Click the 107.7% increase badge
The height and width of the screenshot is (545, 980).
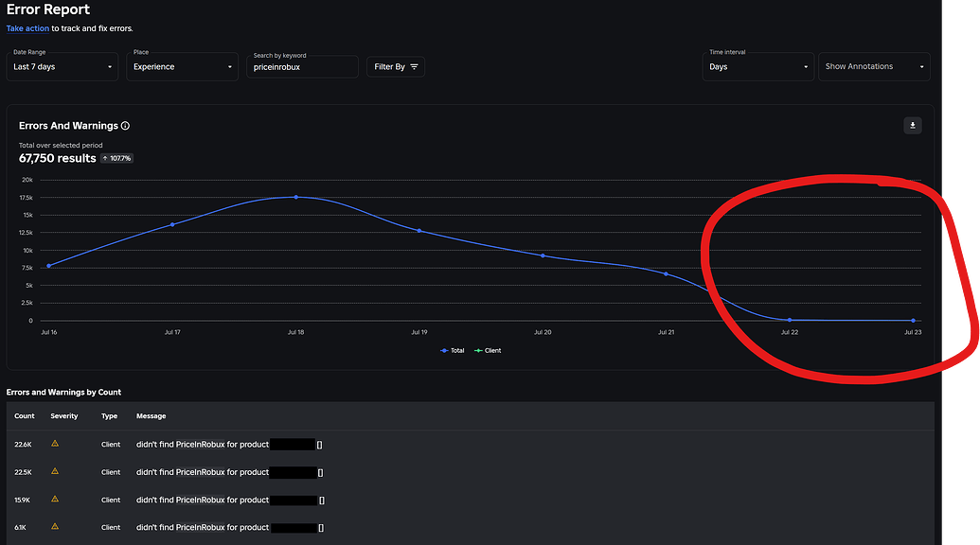(x=116, y=159)
